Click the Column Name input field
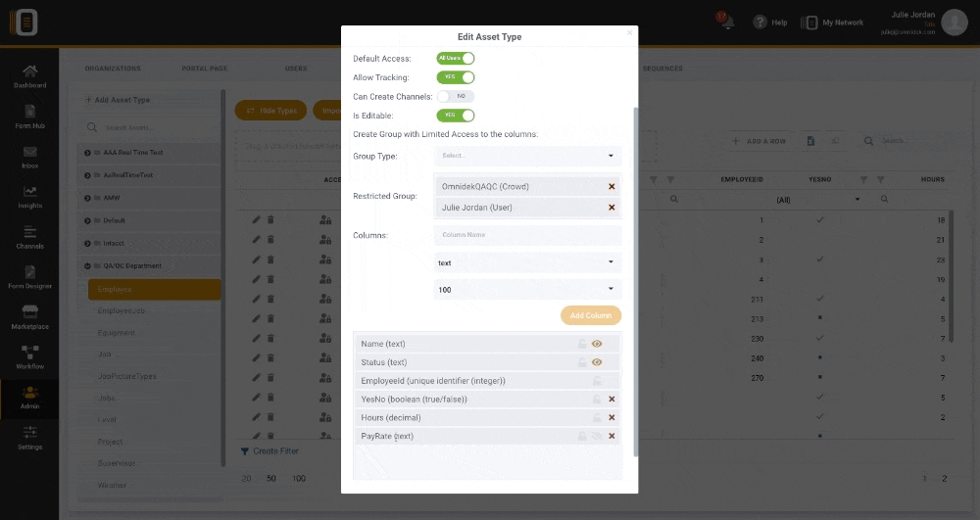This screenshot has width=980, height=520. tap(528, 235)
